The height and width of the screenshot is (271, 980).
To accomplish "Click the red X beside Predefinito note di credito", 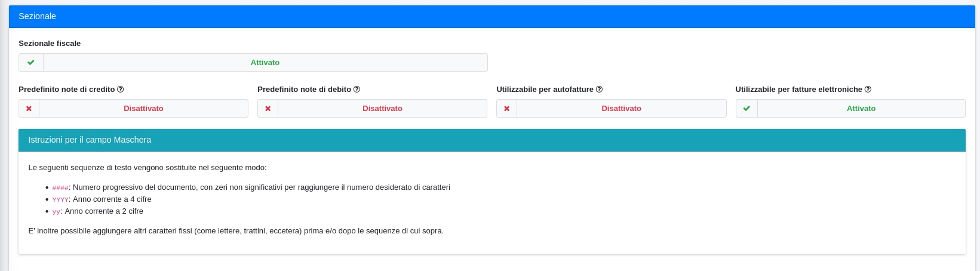I will click(x=29, y=109).
